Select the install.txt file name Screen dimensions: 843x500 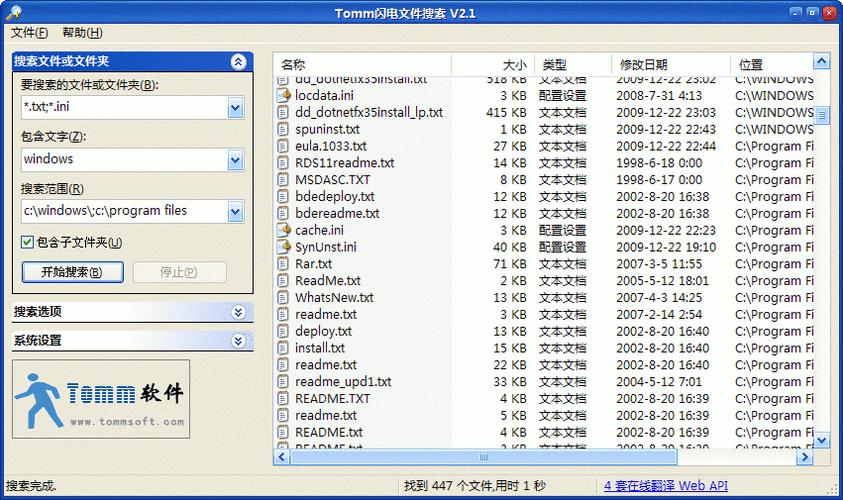point(320,348)
